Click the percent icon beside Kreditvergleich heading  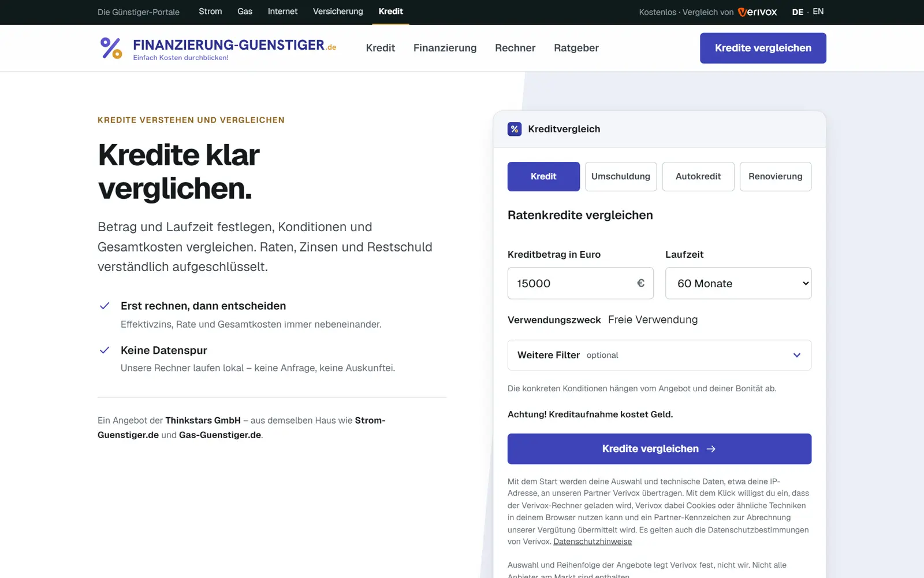(515, 129)
